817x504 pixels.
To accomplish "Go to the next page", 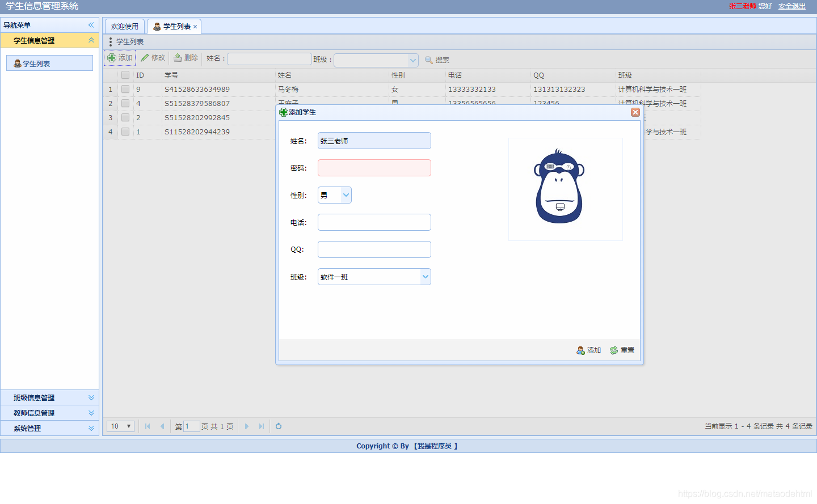I will [x=247, y=426].
